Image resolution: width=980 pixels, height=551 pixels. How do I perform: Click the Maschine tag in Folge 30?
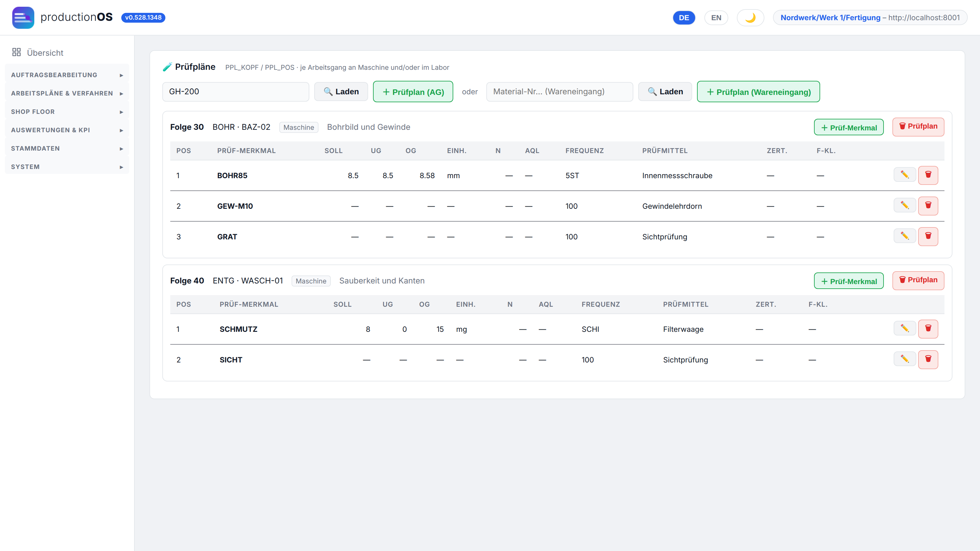coord(299,127)
